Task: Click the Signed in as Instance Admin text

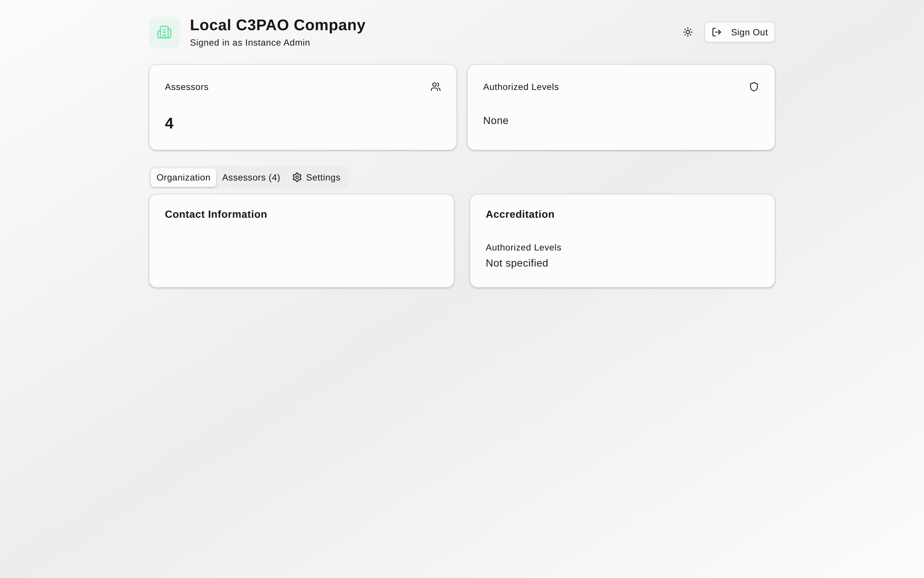Action: (250, 42)
